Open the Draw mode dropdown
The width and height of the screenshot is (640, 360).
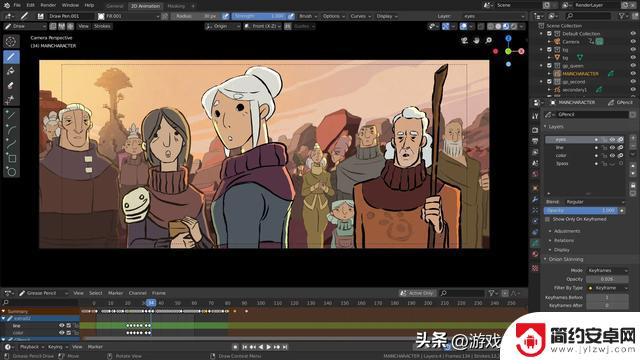point(25,26)
